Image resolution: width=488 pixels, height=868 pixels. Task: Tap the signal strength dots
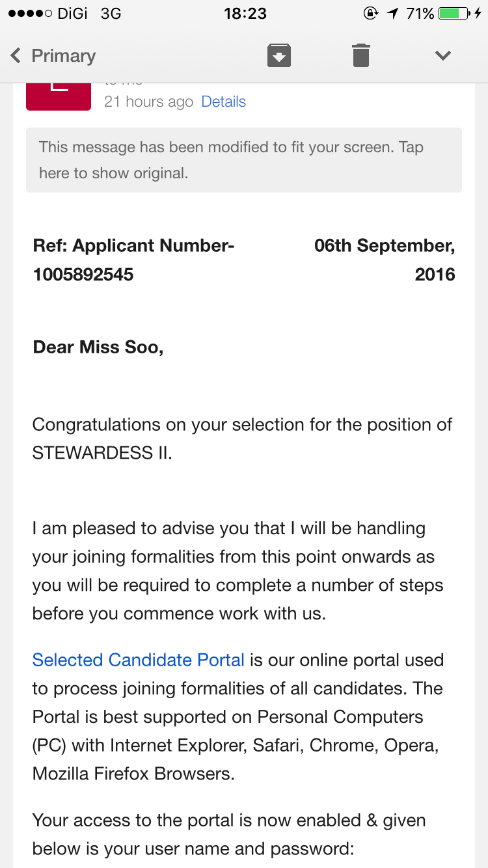point(29,14)
